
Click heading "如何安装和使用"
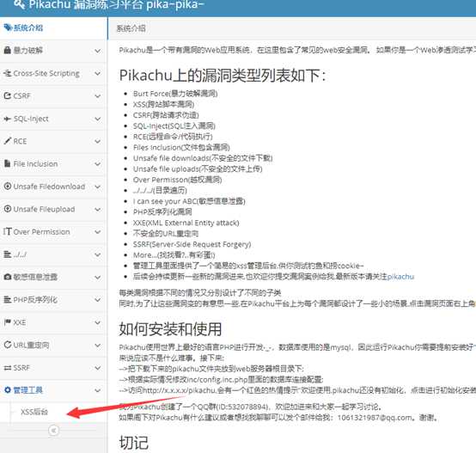point(170,329)
